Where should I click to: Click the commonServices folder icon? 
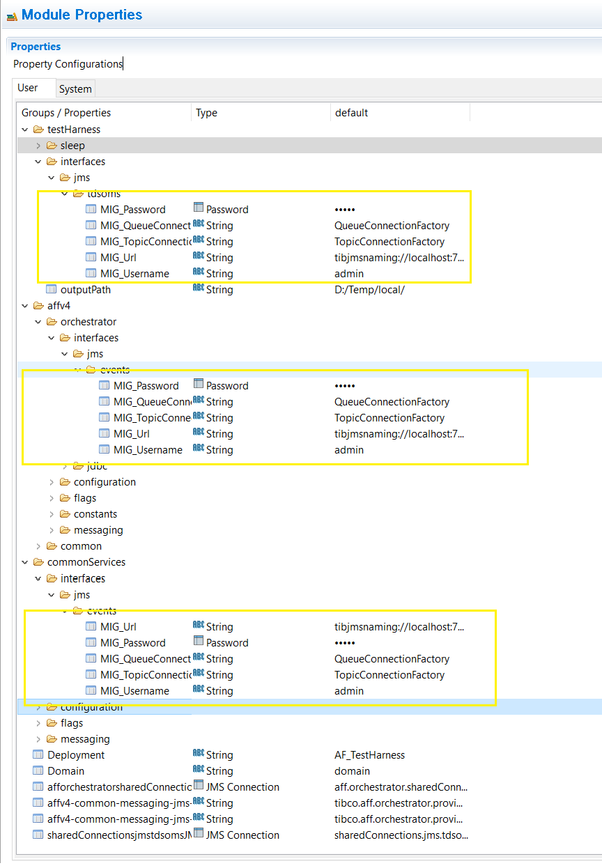coord(38,562)
